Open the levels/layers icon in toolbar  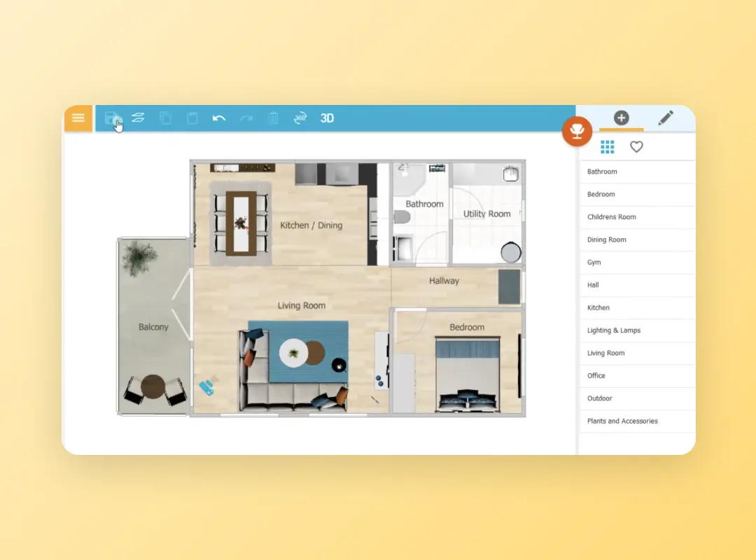[x=138, y=118]
